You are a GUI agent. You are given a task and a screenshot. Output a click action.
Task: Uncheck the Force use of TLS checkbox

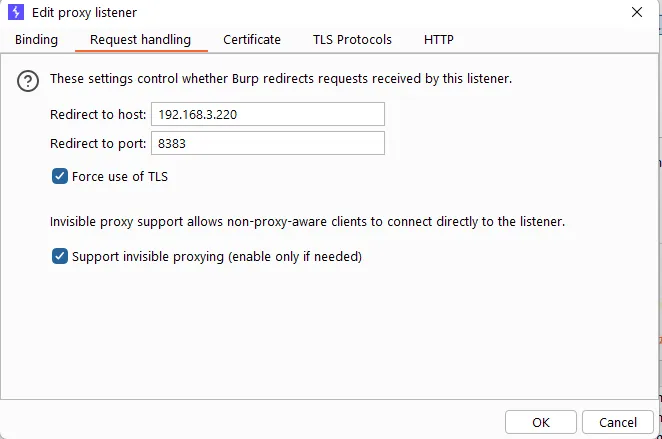(60, 177)
